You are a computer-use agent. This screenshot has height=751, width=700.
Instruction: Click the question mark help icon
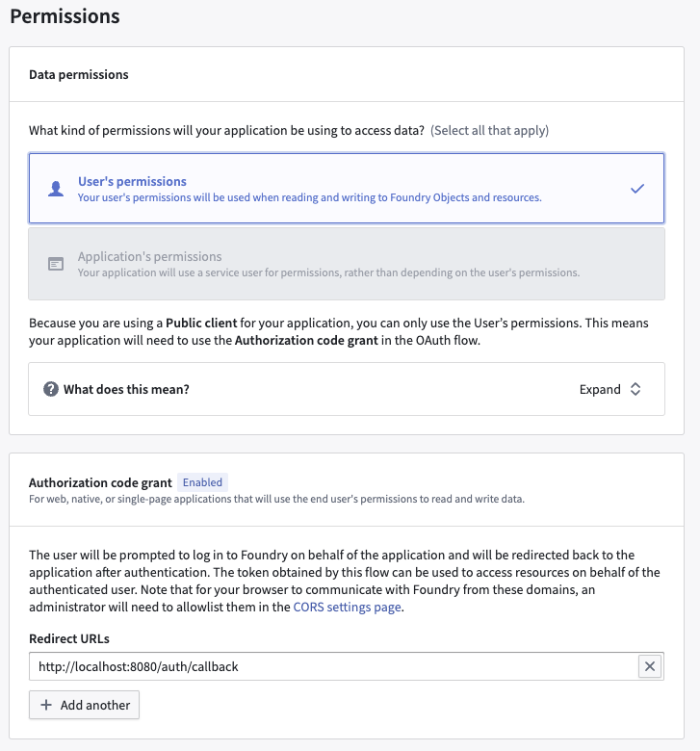(51, 389)
